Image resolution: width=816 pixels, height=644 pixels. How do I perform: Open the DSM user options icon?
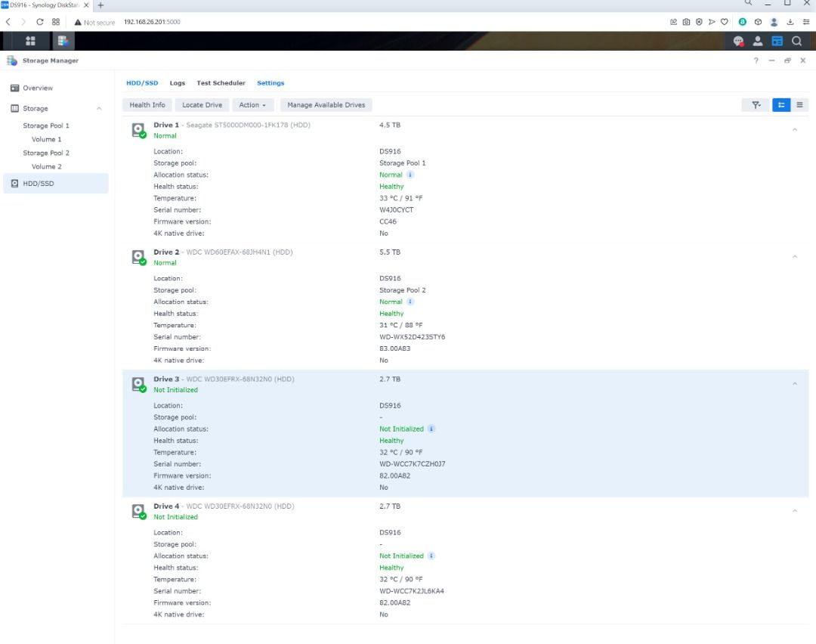758,41
